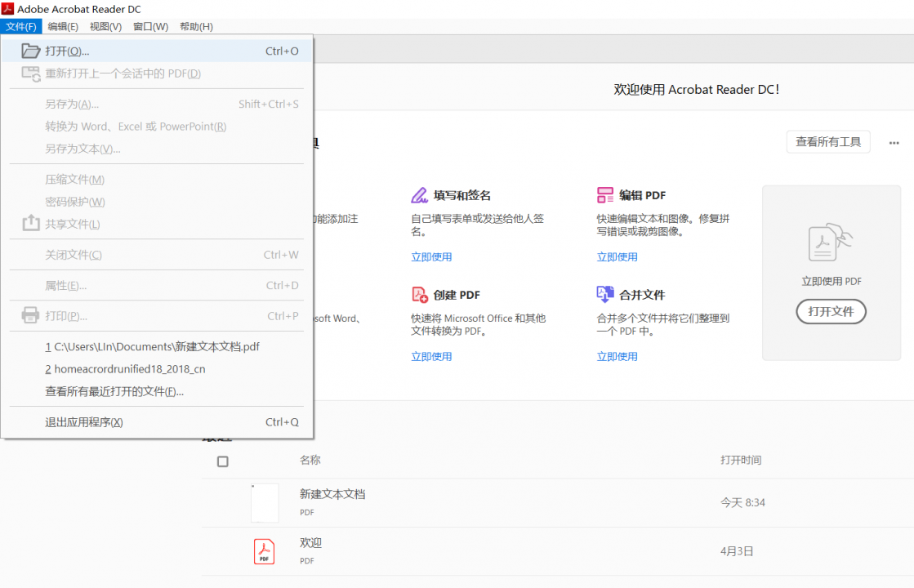The height and width of the screenshot is (588, 914).
Task: Click the 打开文件 button
Action: (x=831, y=311)
